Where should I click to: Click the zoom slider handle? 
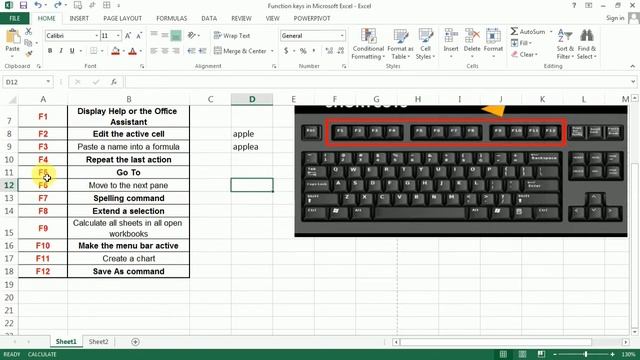coord(586,354)
